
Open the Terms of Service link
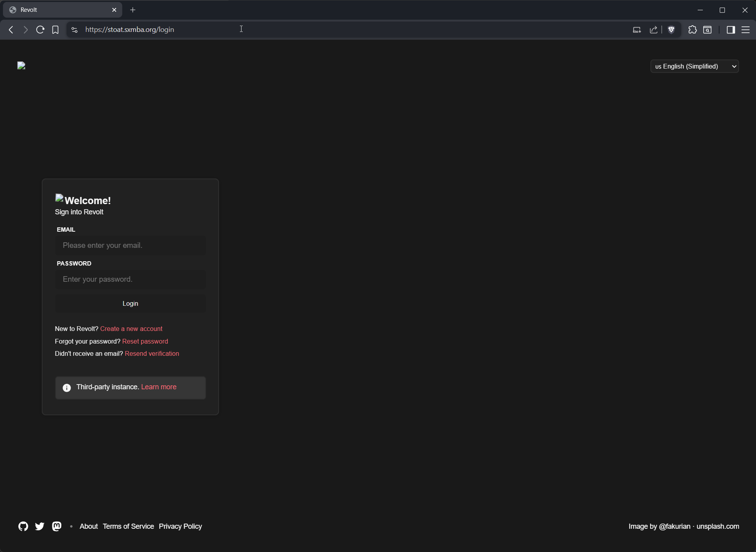[128, 526]
